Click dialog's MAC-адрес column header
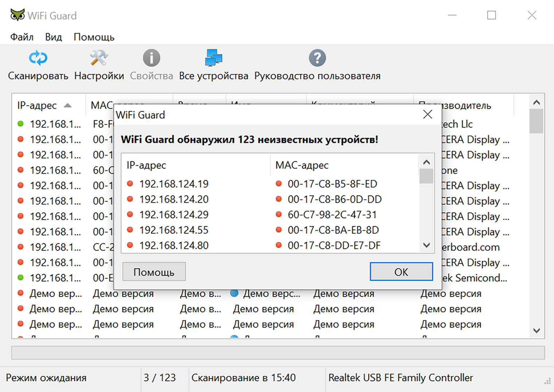 point(344,165)
